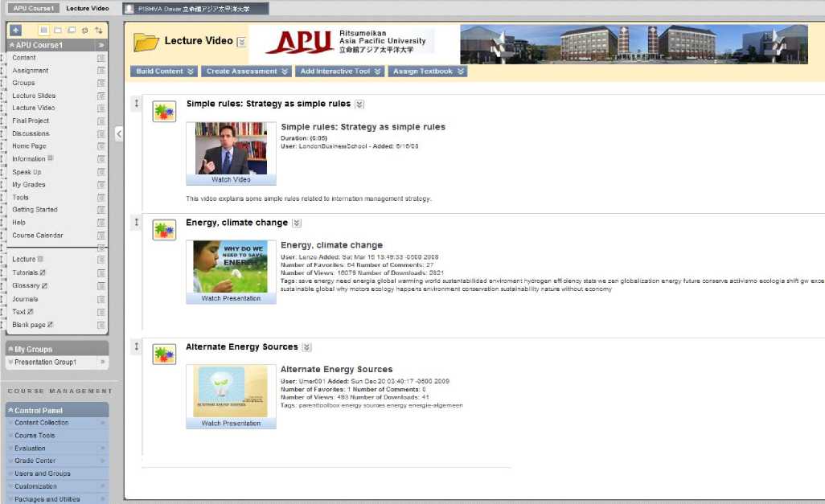Click the user avatar icon in top tab
This screenshot has width=825, height=504.
click(129, 9)
